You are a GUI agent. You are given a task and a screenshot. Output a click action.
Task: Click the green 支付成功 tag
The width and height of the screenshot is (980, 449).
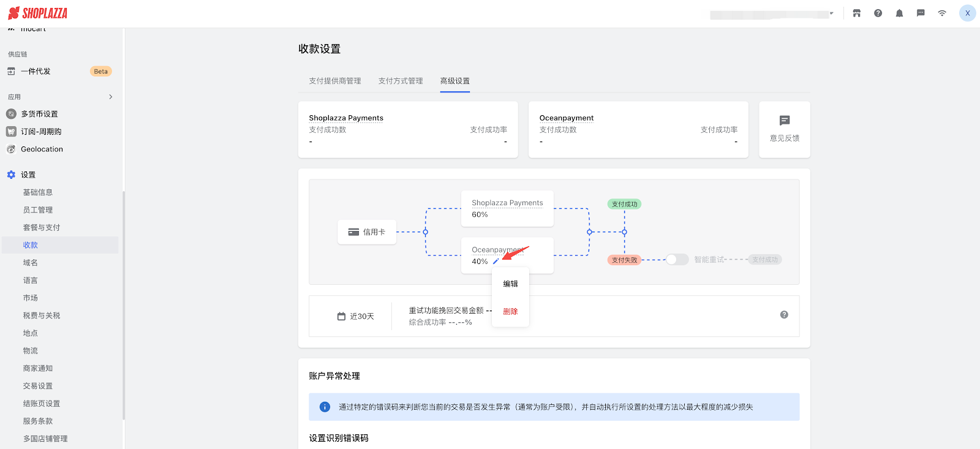click(x=625, y=204)
